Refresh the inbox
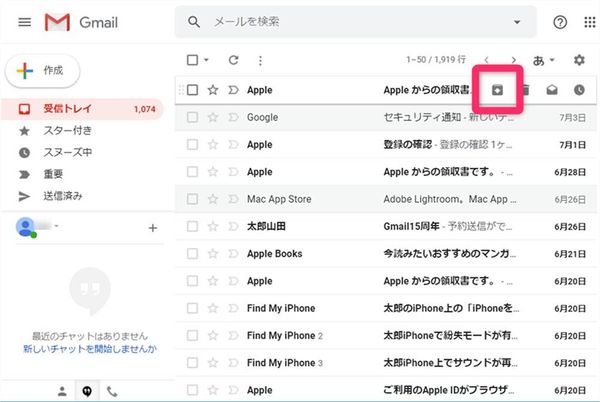 (x=233, y=60)
